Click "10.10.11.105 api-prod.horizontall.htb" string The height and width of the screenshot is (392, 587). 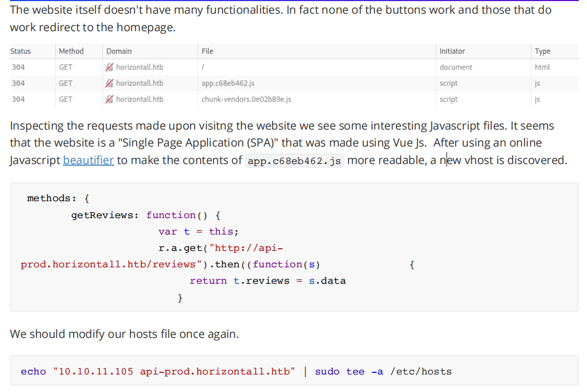point(174,372)
